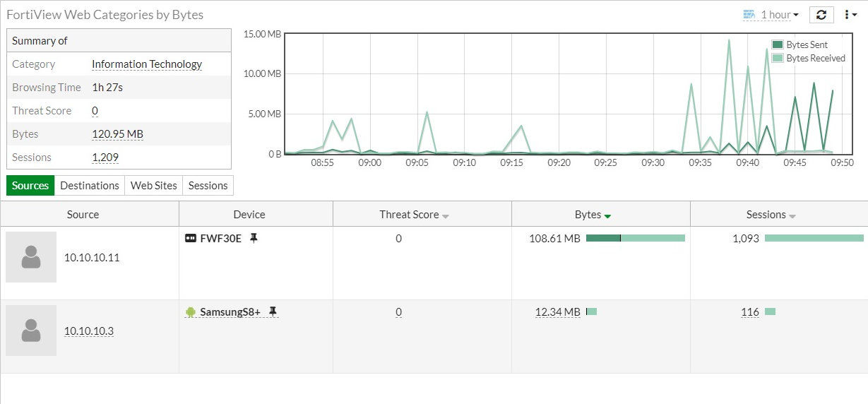Sort by Threat Score column arrow
This screenshot has width=868, height=404.
point(446,216)
